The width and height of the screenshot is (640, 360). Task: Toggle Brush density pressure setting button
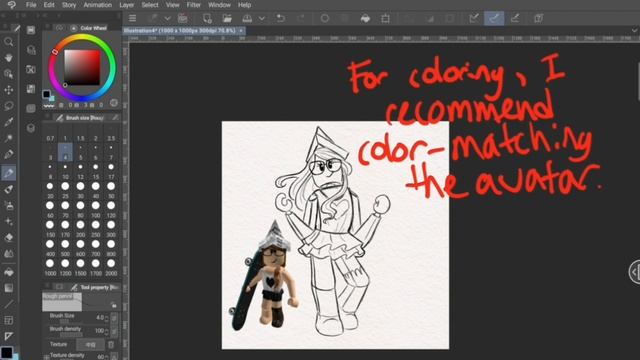click(x=114, y=331)
